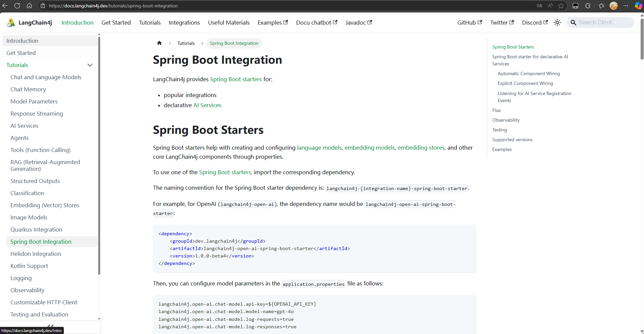Open Javadoc external link
This screenshot has height=334, width=644.
[x=359, y=23]
